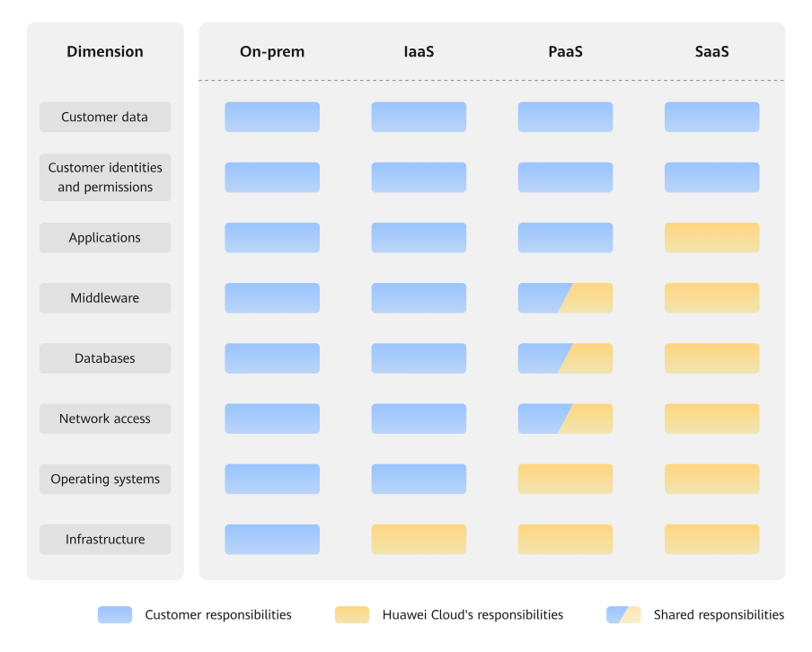Viewport: 812px width, 652px height.
Task: Select the IaaS column header
Action: click(419, 51)
